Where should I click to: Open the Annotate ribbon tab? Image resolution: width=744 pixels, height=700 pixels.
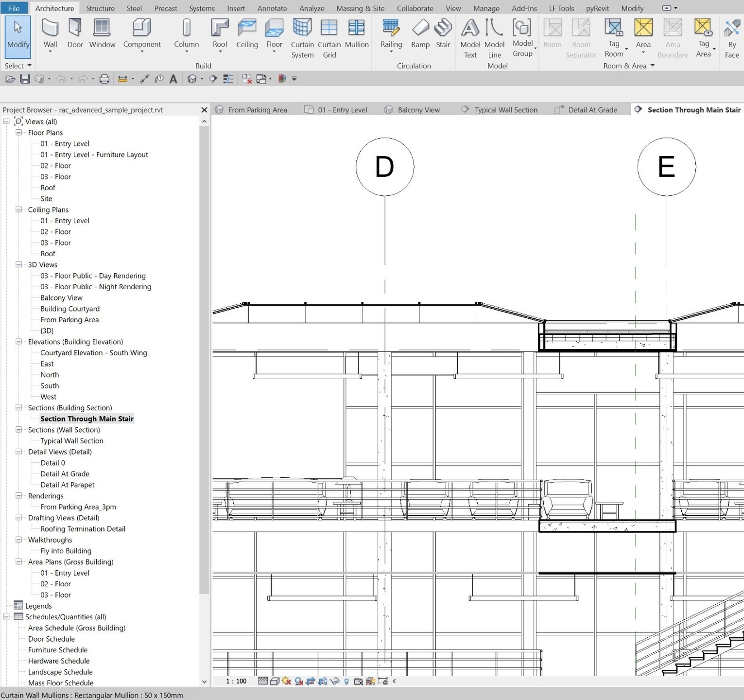272,8
